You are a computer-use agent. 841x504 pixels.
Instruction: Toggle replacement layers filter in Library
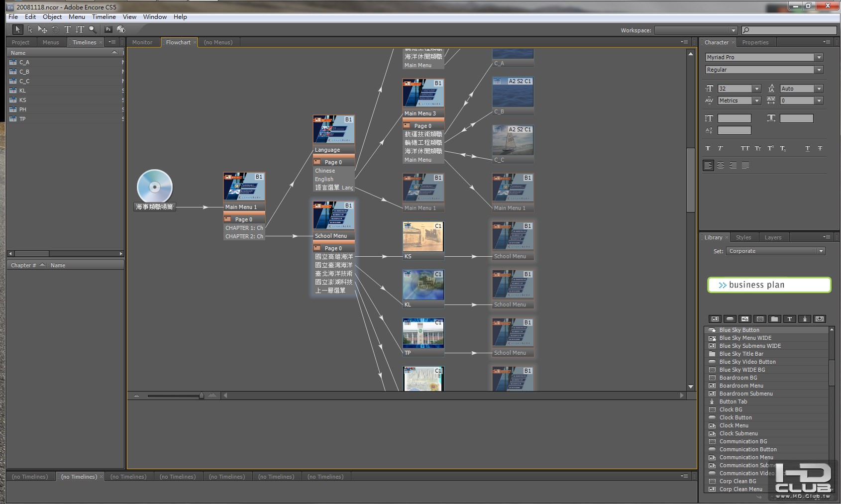click(820, 319)
